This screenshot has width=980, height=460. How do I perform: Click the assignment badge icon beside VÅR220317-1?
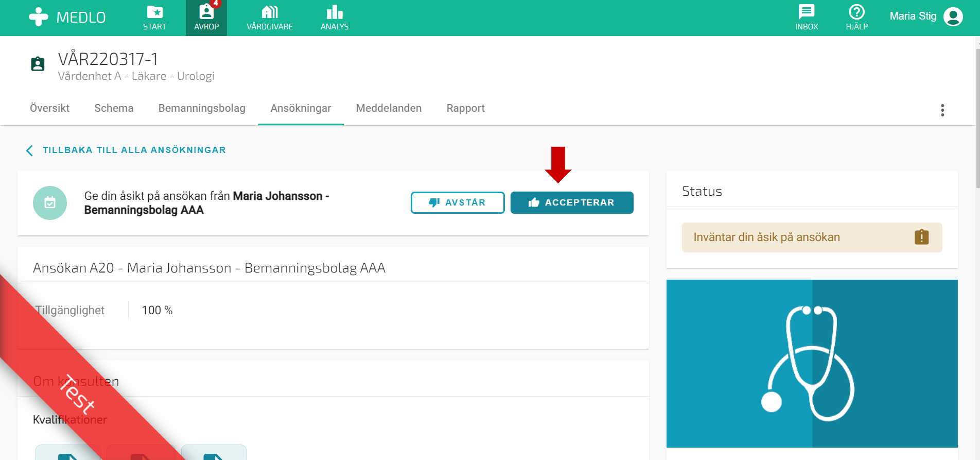pos(38,64)
